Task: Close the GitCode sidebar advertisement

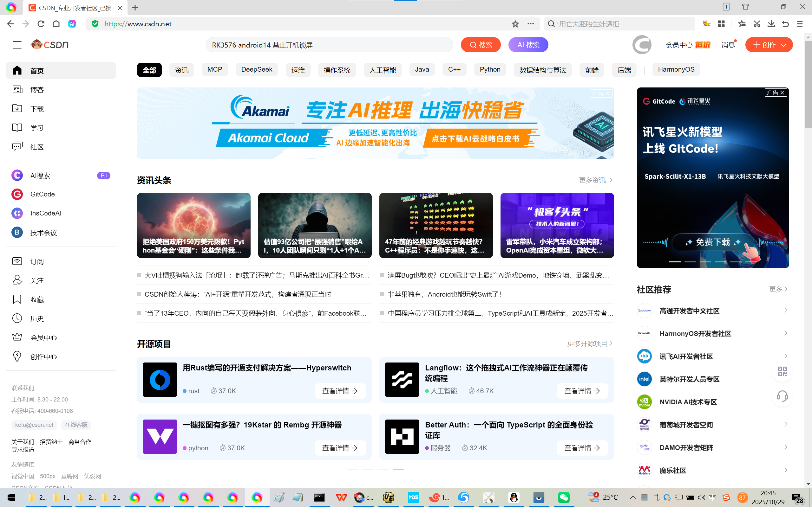Action: [x=782, y=93]
